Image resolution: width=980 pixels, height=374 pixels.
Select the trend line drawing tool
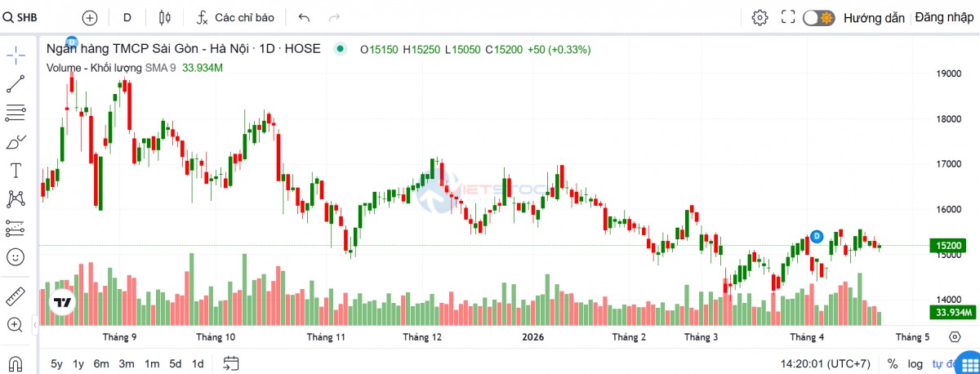(x=16, y=82)
